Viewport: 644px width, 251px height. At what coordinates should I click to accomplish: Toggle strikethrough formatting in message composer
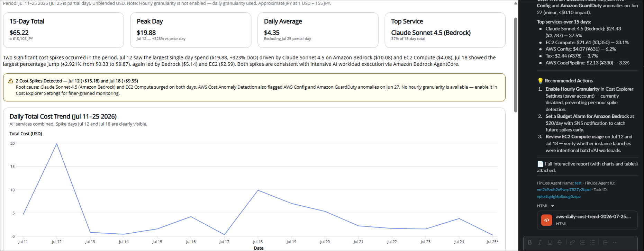click(560, 242)
